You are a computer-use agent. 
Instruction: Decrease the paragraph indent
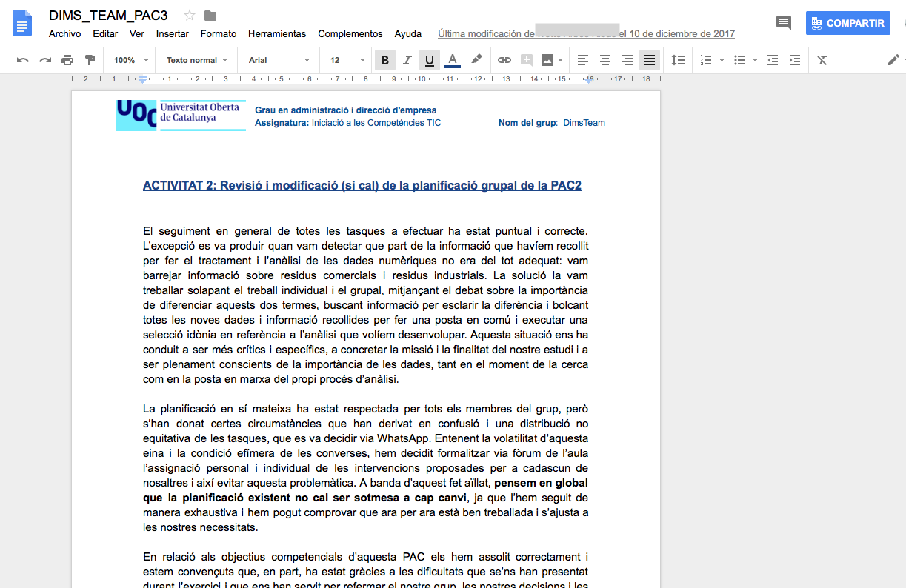pyautogui.click(x=773, y=60)
